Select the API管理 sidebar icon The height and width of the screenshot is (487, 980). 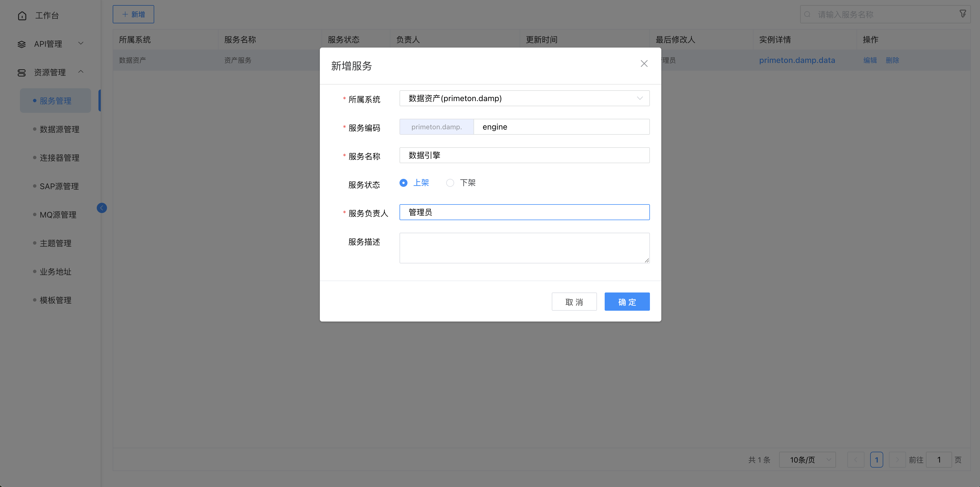pyautogui.click(x=21, y=44)
